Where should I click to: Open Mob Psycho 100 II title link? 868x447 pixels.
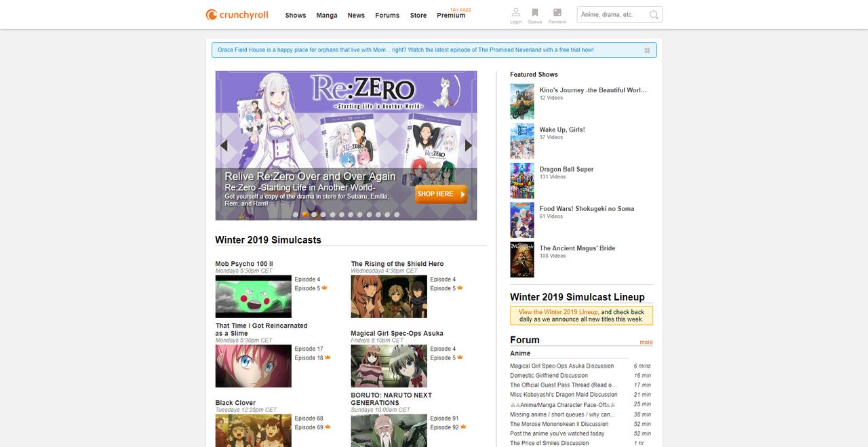[244, 264]
